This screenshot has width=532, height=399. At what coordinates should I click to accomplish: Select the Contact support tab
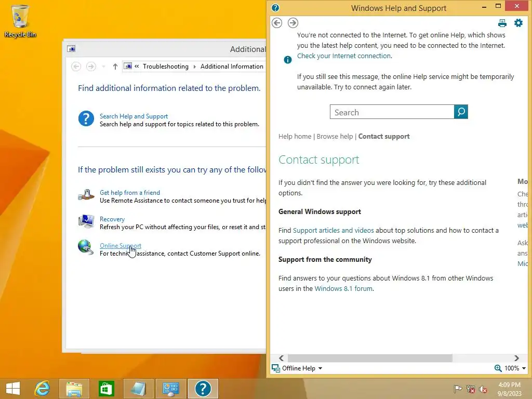pyautogui.click(x=384, y=137)
